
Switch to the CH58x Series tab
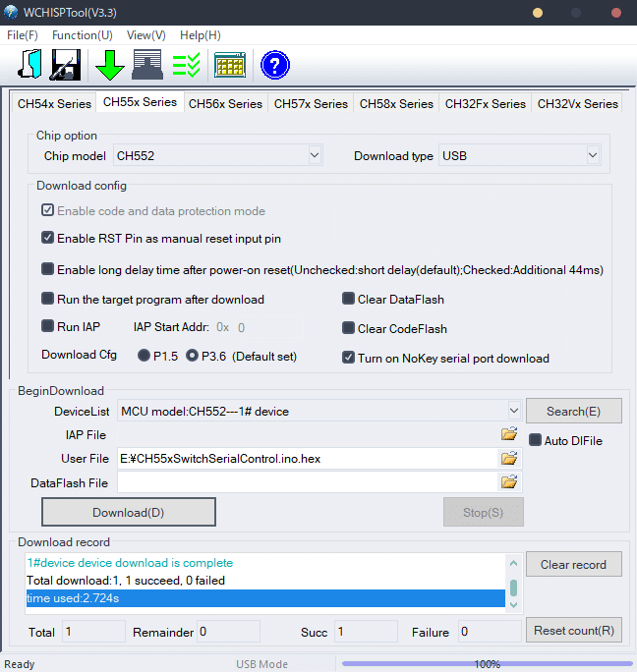click(x=396, y=104)
